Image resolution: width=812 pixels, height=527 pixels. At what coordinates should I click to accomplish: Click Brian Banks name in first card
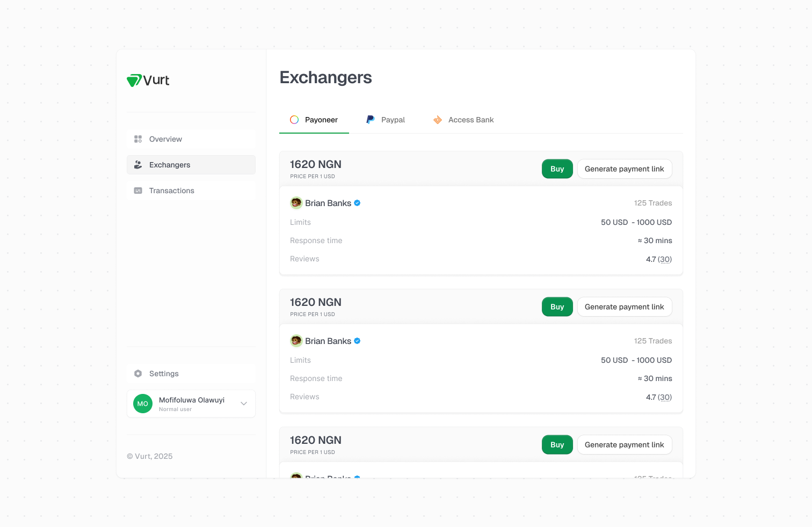click(328, 203)
